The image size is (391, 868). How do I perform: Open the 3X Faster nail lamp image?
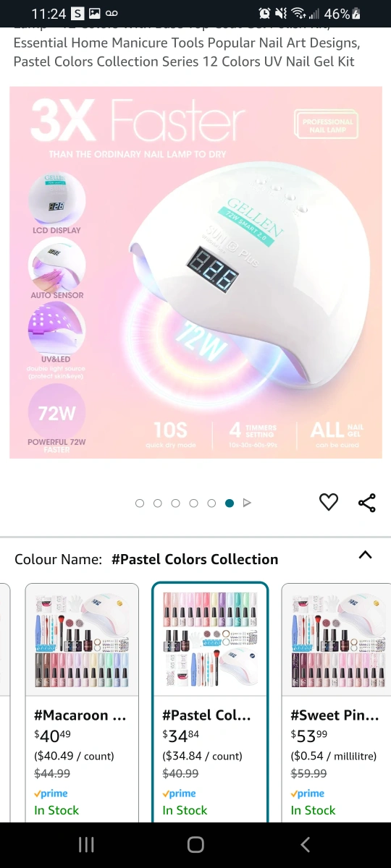(x=195, y=273)
